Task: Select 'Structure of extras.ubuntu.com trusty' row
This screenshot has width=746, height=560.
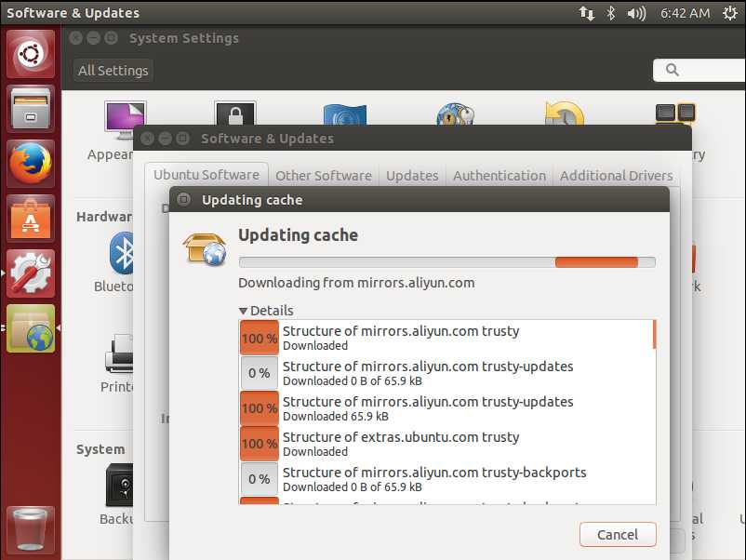Action: [x=446, y=444]
